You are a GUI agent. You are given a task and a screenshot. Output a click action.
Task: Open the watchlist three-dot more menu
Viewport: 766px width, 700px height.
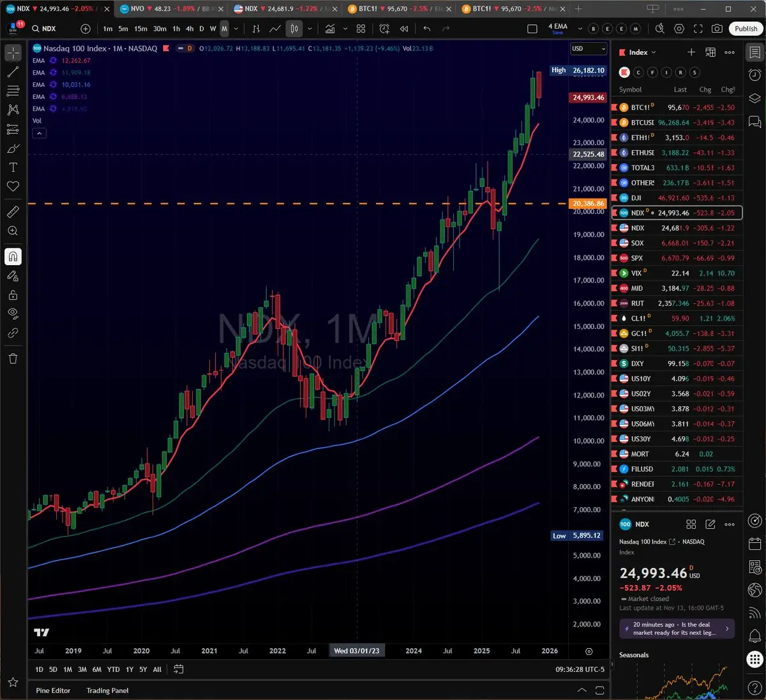pos(730,52)
